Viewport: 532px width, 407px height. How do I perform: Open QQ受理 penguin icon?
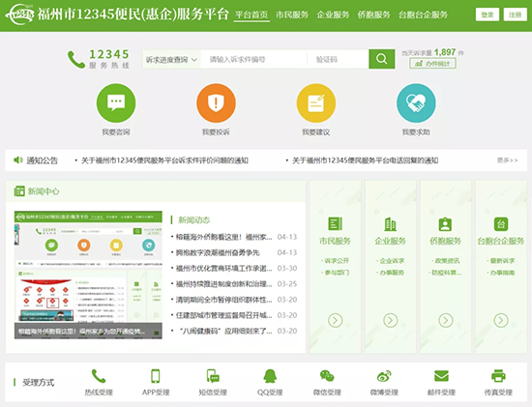[270, 376]
